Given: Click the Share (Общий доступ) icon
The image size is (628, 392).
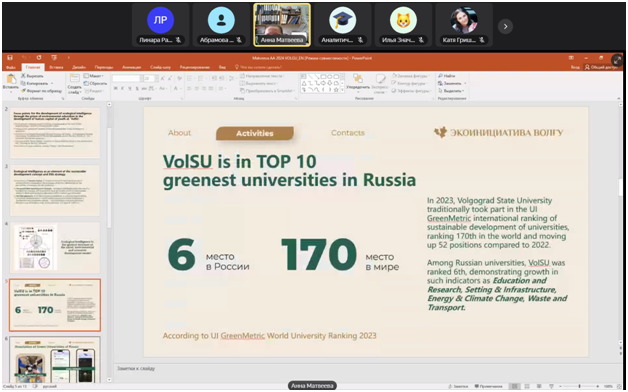Looking at the screenshot, I should 587,67.
